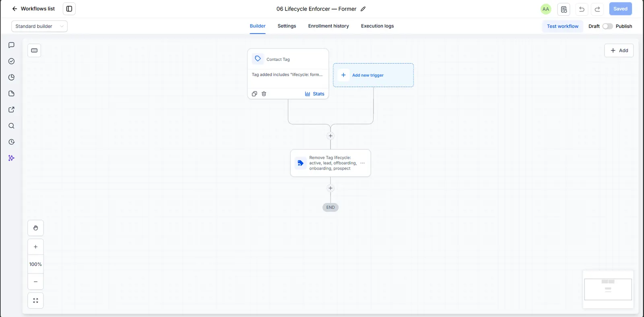Click the Saved button
The width and height of the screenshot is (644, 317).
(x=620, y=9)
